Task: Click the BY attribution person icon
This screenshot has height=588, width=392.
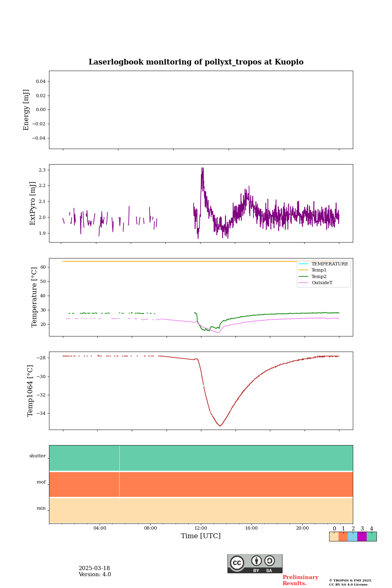Action: pos(256,561)
